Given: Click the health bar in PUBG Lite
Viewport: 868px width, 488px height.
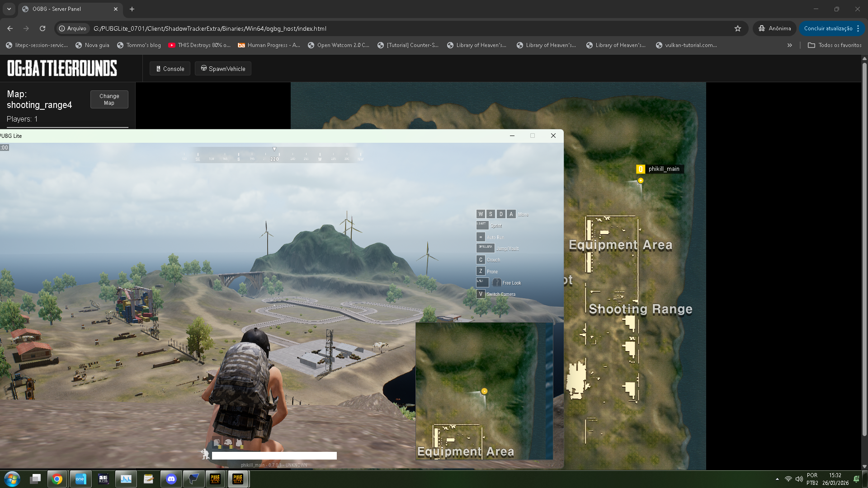Looking at the screenshot, I should [x=274, y=456].
